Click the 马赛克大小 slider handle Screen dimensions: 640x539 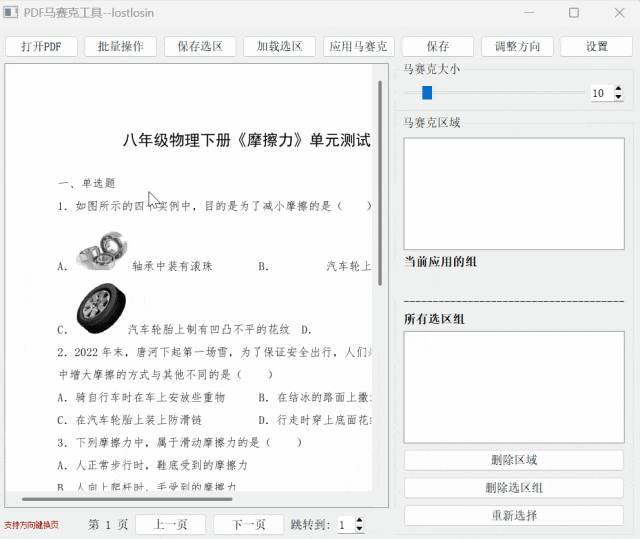(427, 93)
